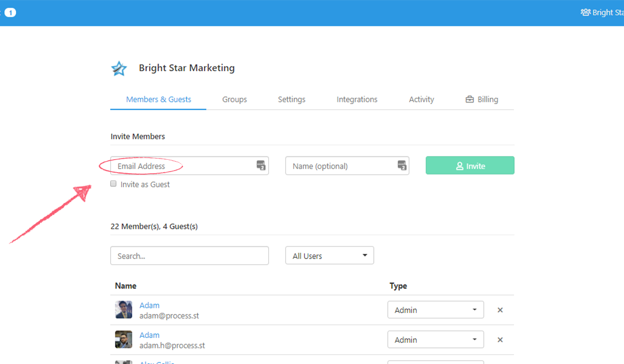Go to the Settings tab
624x364 pixels.
tap(292, 99)
